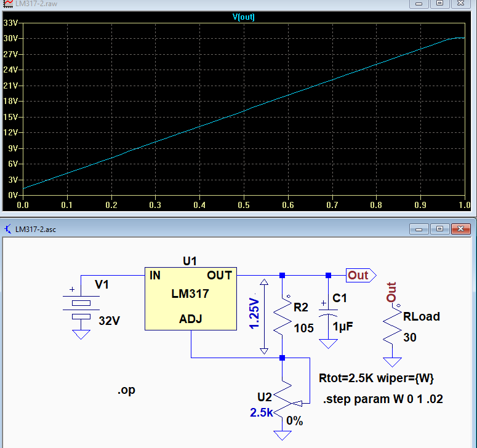477x448 pixels.
Task: Click the ground symbol below C1
Action: point(328,344)
